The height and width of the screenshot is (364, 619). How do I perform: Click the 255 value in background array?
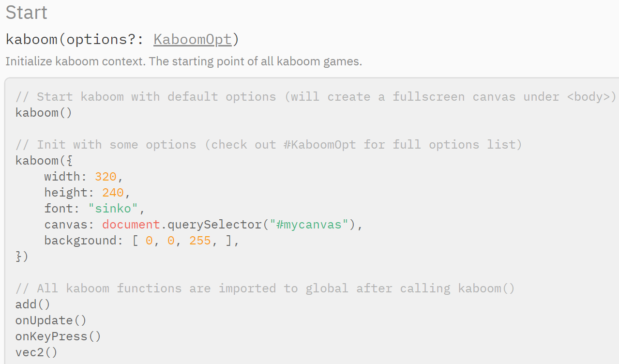200,241
